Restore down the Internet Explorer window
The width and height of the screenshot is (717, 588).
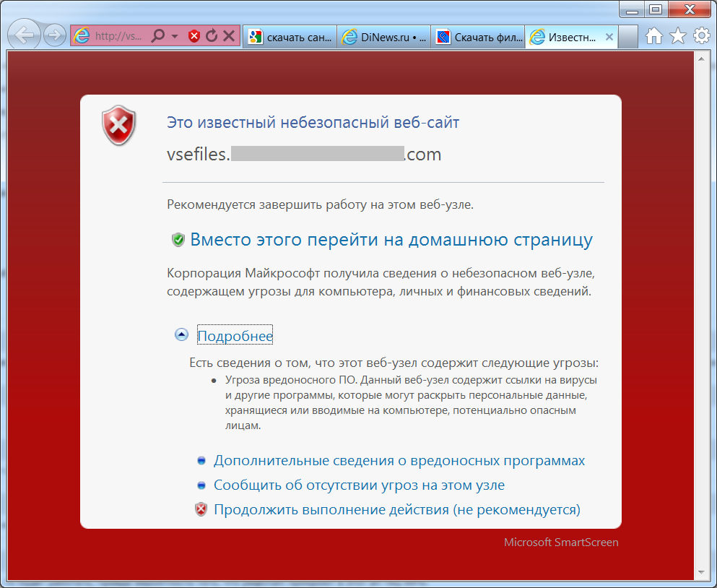pyautogui.click(x=656, y=9)
